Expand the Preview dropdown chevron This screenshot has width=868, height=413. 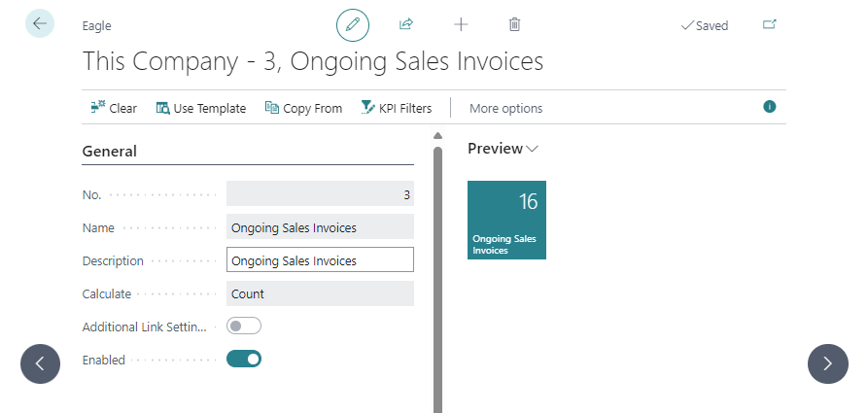532,150
